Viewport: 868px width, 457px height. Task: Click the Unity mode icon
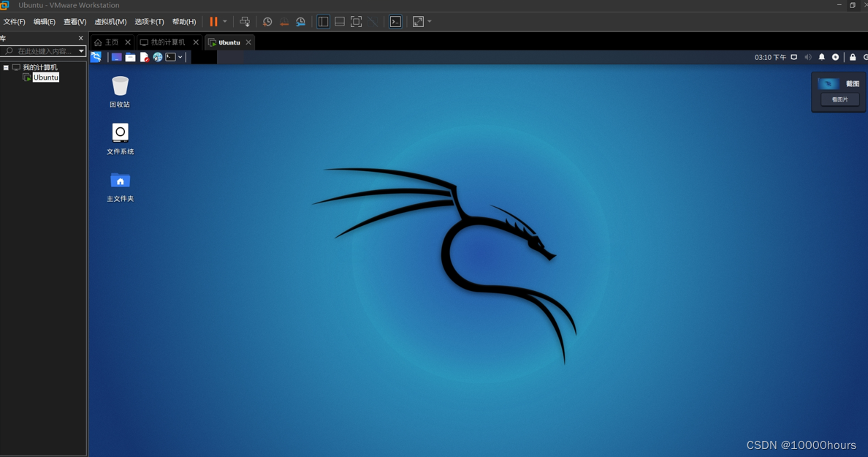click(373, 22)
